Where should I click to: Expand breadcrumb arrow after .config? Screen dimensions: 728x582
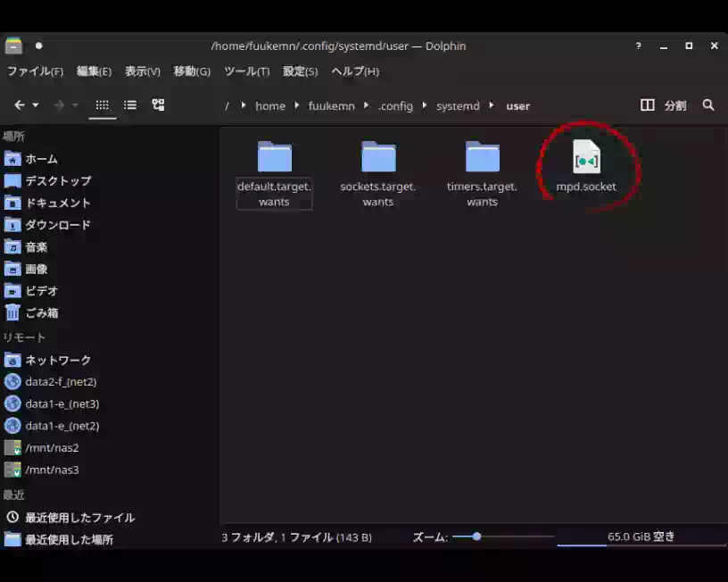pyautogui.click(x=425, y=106)
